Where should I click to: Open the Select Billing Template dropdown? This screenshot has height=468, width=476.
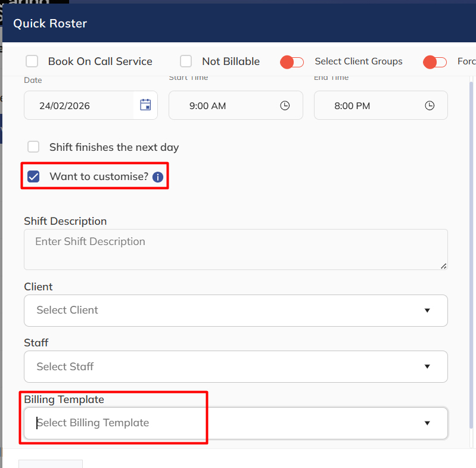(x=235, y=423)
